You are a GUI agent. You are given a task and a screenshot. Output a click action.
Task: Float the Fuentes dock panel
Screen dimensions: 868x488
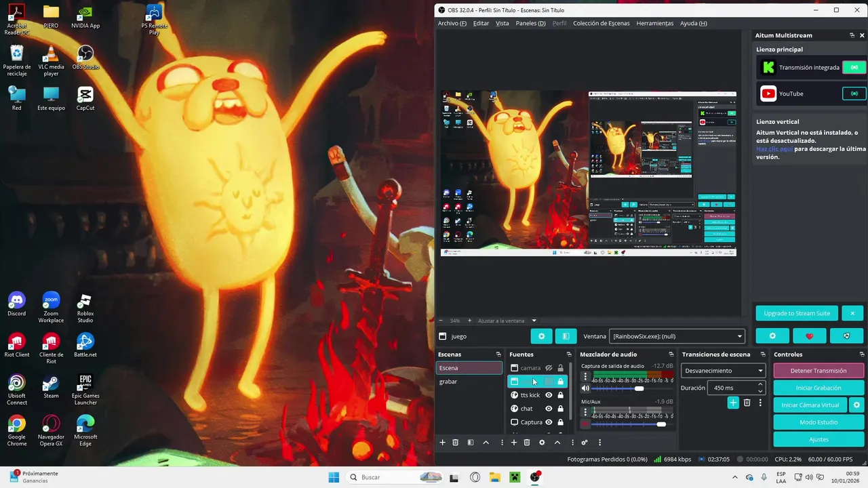point(569,354)
